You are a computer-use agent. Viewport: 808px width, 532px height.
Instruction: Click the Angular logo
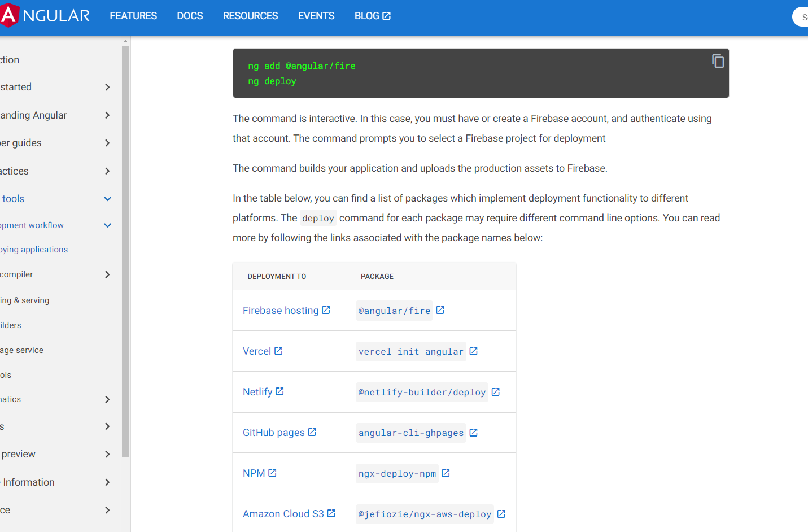pos(44,15)
